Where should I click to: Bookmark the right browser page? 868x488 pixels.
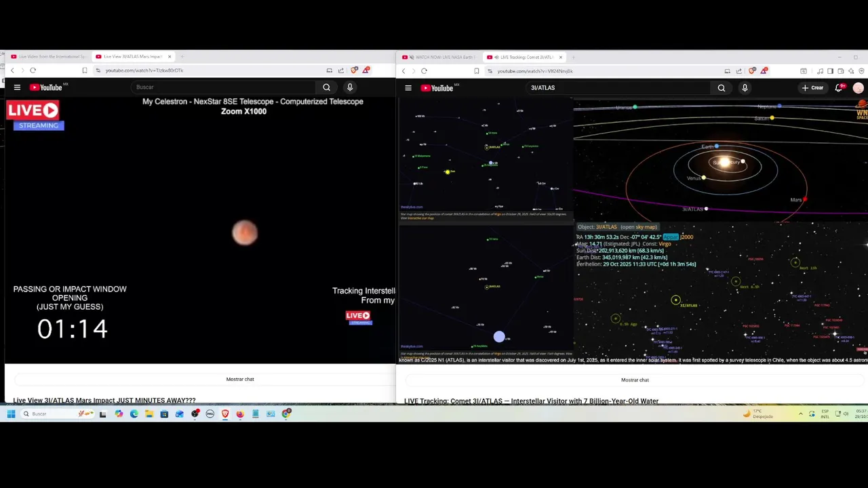[x=476, y=70]
